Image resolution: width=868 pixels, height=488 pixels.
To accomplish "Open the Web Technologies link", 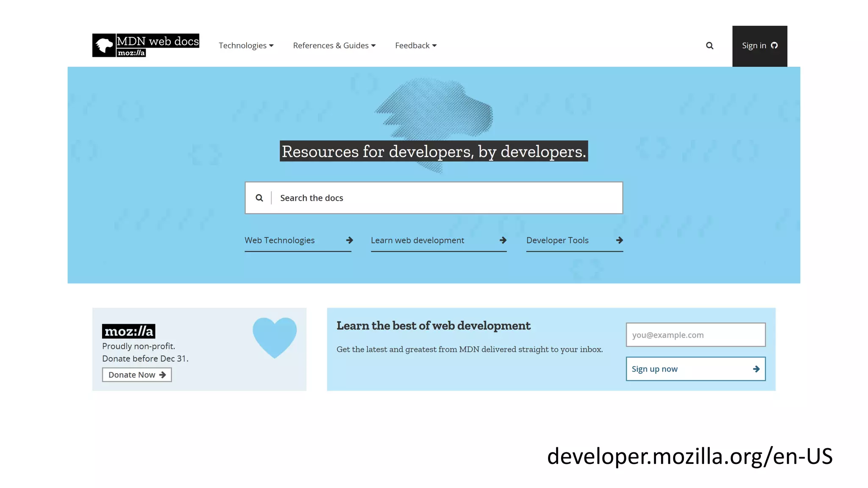I will pos(280,240).
